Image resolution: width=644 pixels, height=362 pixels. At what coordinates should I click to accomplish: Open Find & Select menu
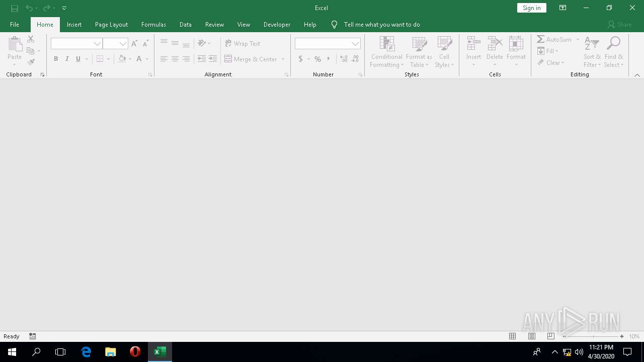tap(614, 52)
